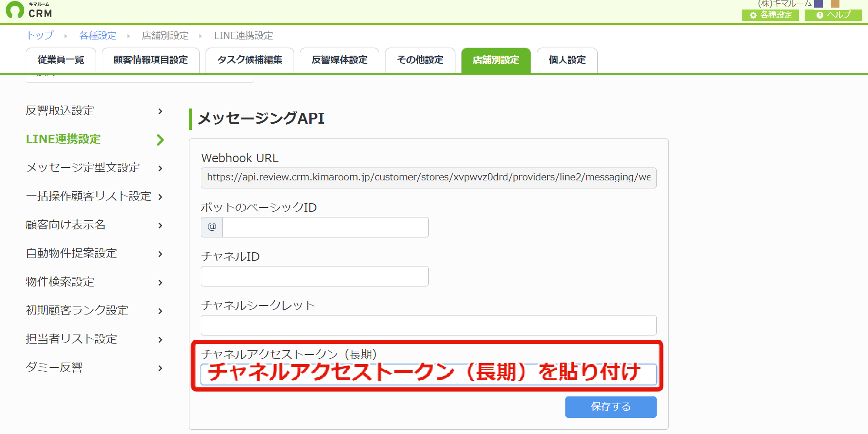Click the @ prefix on Basic ID field

click(212, 227)
